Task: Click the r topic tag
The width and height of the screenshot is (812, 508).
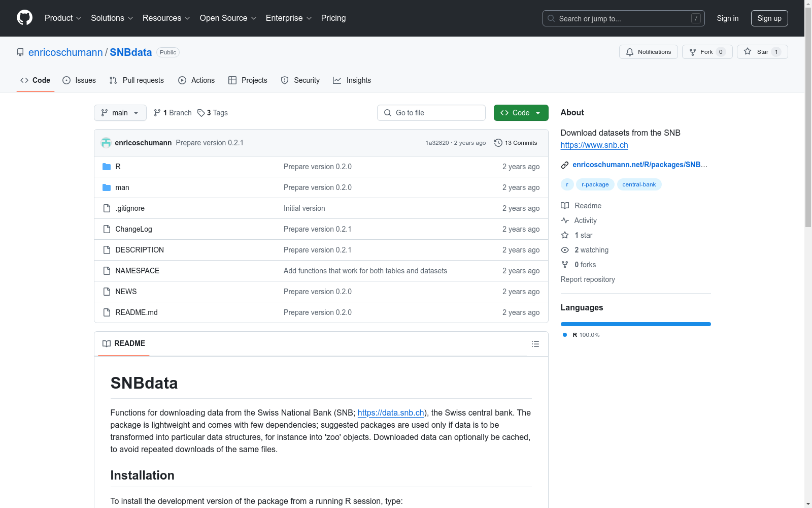Action: [x=567, y=184]
